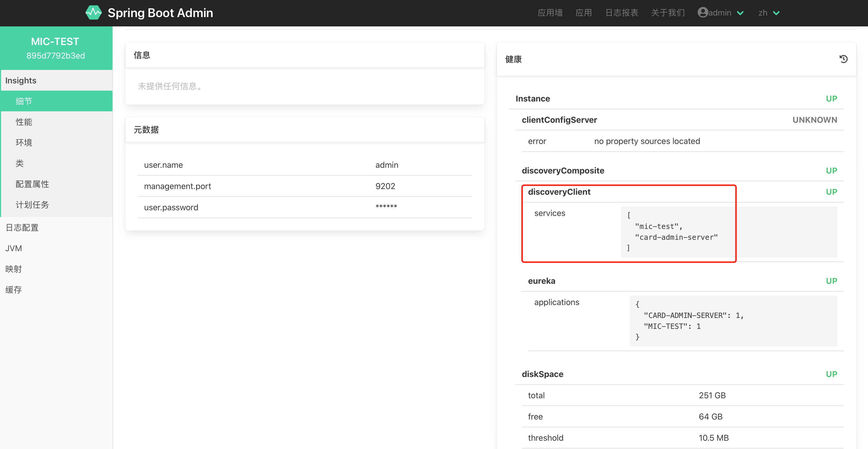868x449 pixels.
Task: Click the 'no property sources located' error text
Action: [x=647, y=141]
